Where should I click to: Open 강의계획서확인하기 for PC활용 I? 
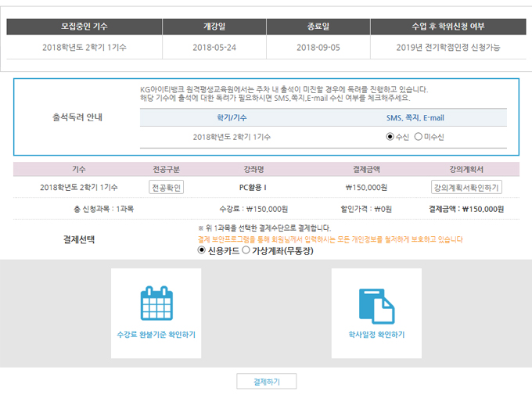point(466,188)
